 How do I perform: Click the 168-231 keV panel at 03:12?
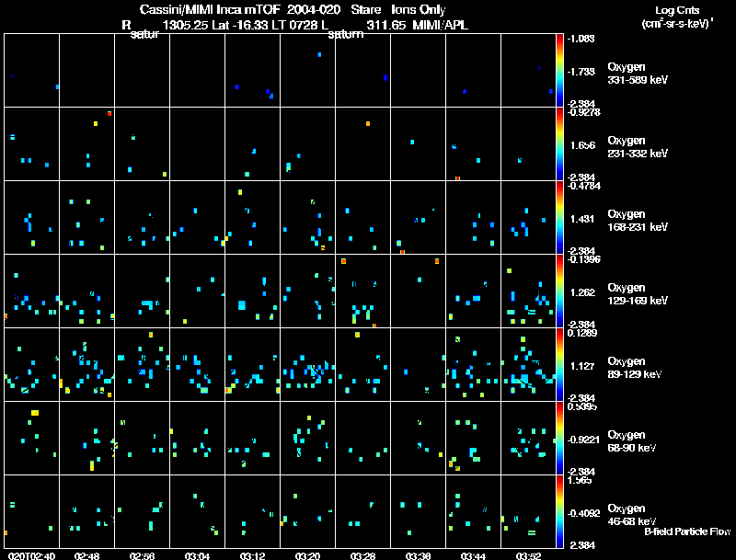point(252,218)
